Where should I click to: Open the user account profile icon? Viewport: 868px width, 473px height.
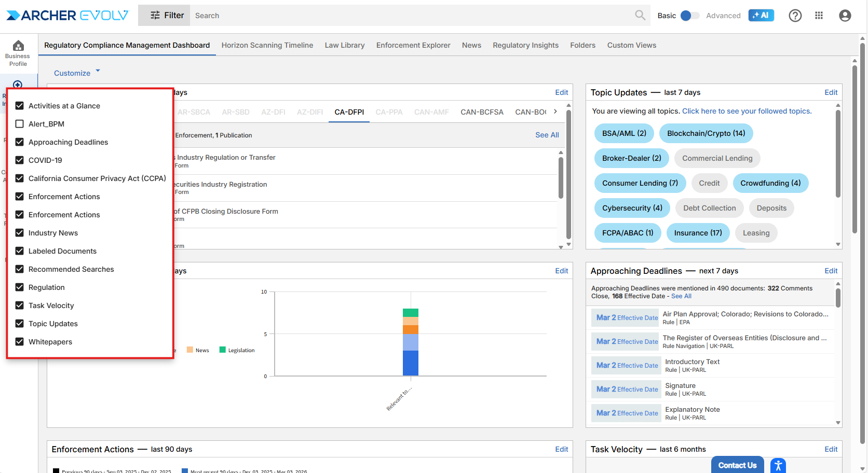(x=845, y=16)
